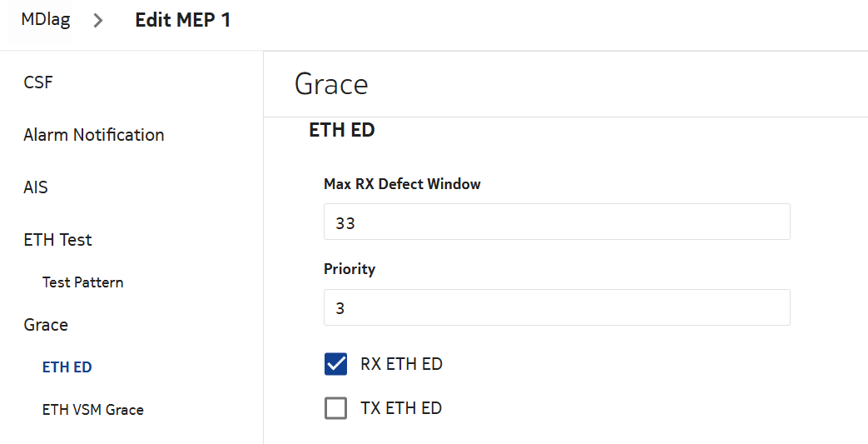Viewport: 868px width, 444px height.
Task: Click the Max RX Defect Window label
Action: (402, 184)
